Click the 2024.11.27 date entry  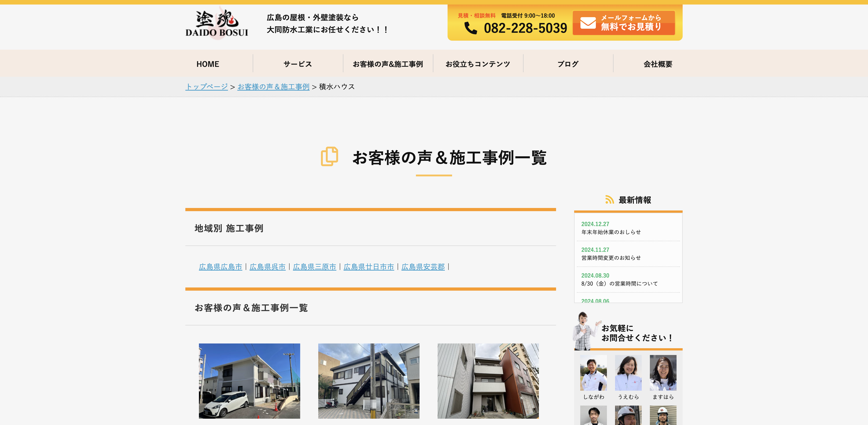pos(595,250)
